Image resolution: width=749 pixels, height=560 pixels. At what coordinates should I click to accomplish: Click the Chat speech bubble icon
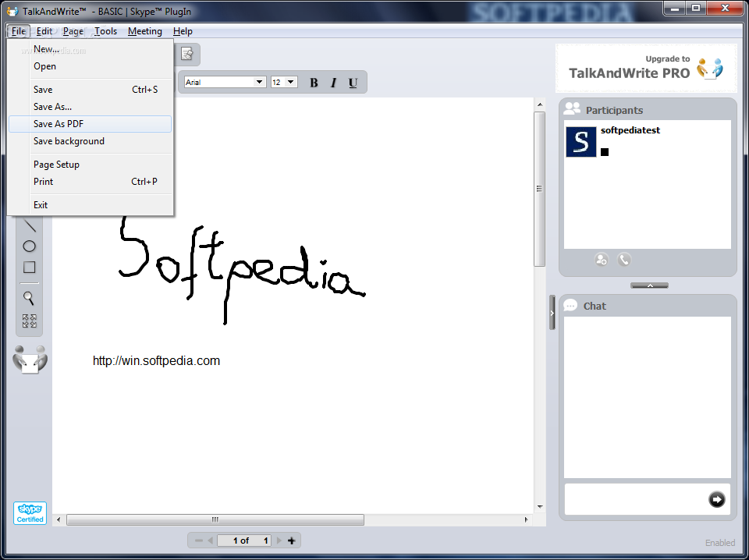click(570, 306)
